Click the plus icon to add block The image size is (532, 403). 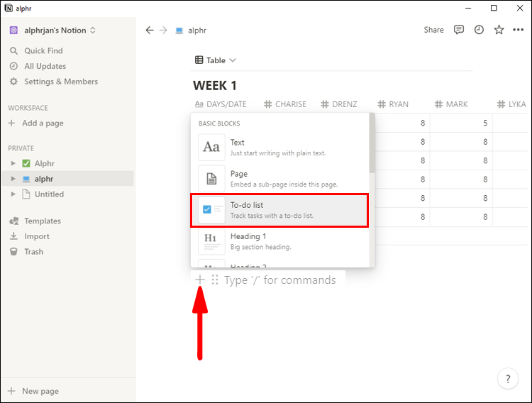[x=200, y=280]
